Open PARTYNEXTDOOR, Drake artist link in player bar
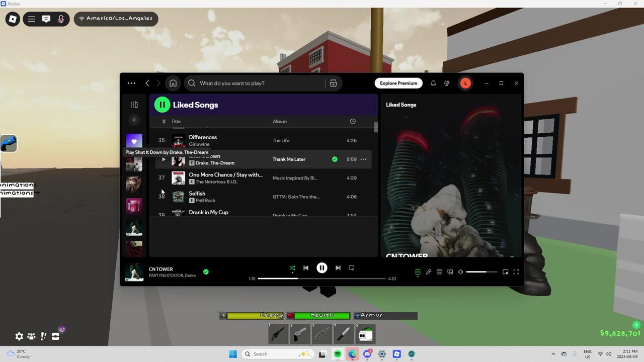This screenshot has width=644, height=362. (x=172, y=276)
